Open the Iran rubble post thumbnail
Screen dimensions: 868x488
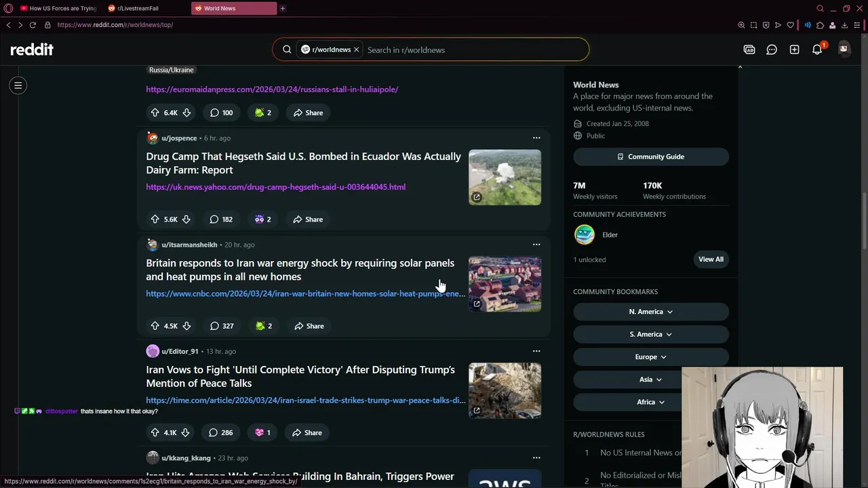point(505,390)
